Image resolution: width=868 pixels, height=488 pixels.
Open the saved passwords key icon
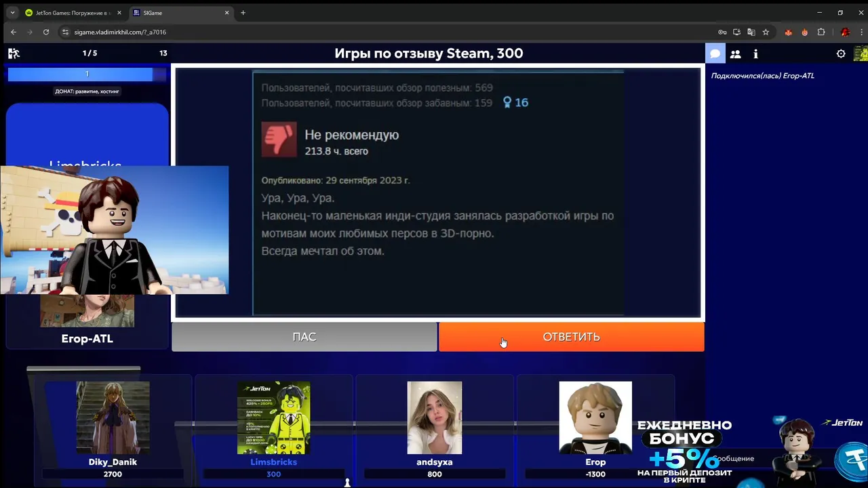(722, 32)
